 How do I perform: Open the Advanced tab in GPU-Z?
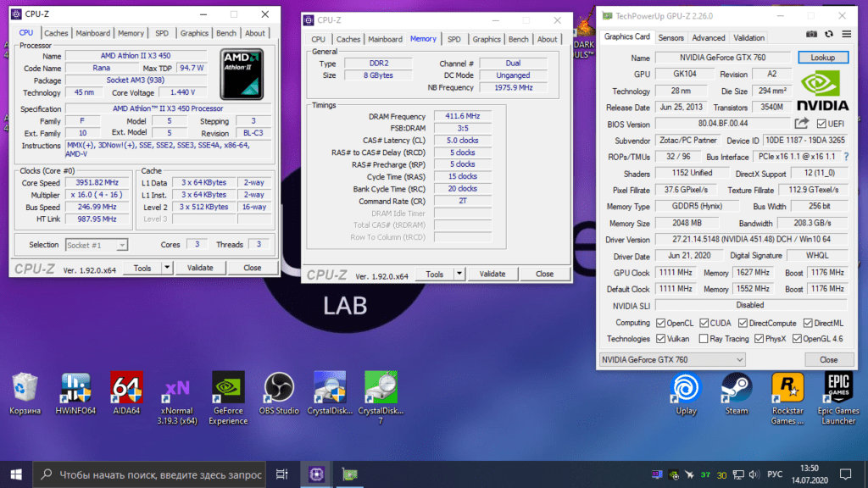coord(709,37)
